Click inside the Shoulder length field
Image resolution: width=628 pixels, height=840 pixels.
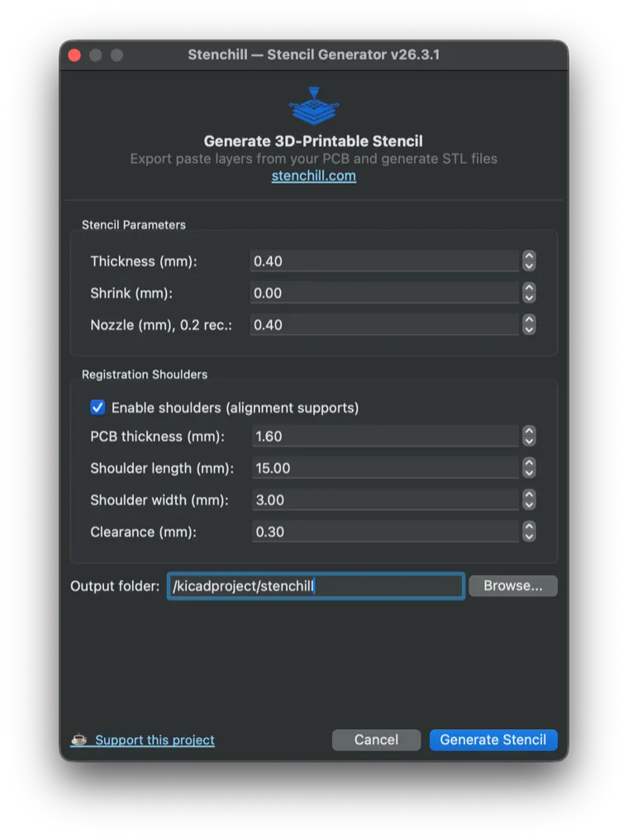pos(380,467)
